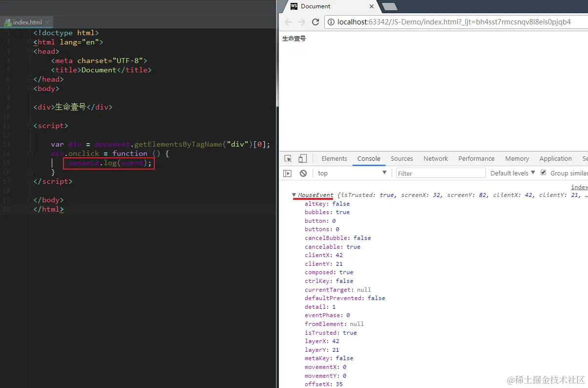
Task: Select the currentTarget: null property
Action: [x=338, y=290]
